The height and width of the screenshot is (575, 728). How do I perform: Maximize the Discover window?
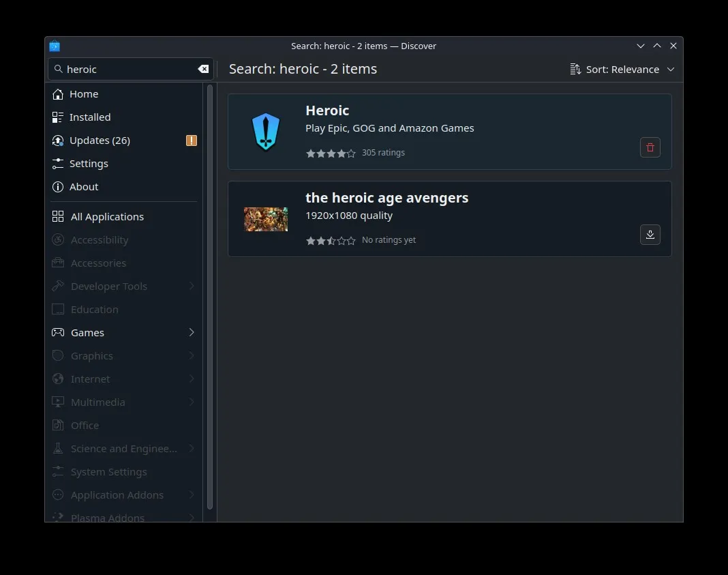657,46
